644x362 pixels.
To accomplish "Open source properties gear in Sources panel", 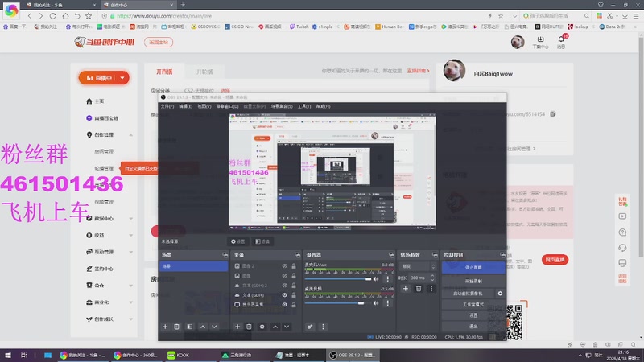I will [x=262, y=327].
